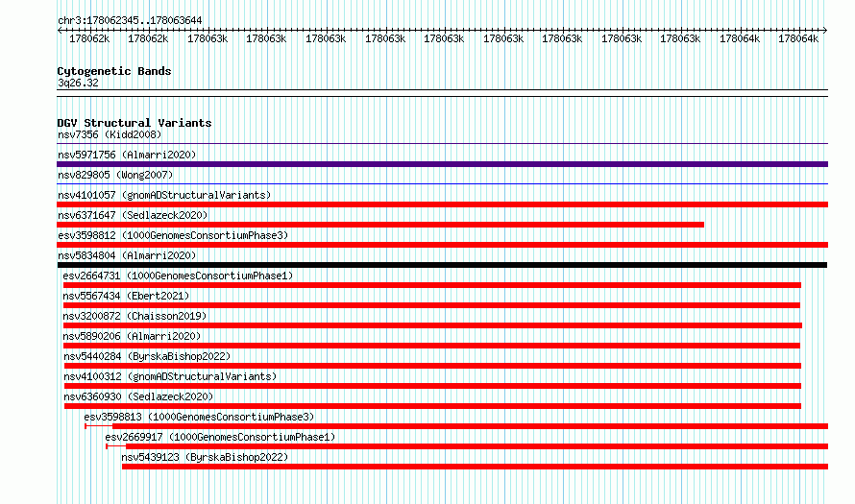Select the black bar under nsv5834804

click(442, 265)
